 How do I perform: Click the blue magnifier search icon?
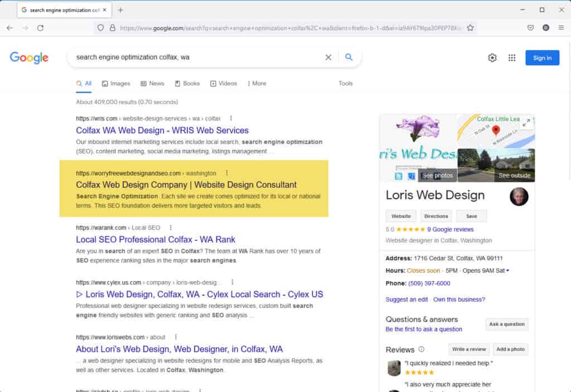349,57
